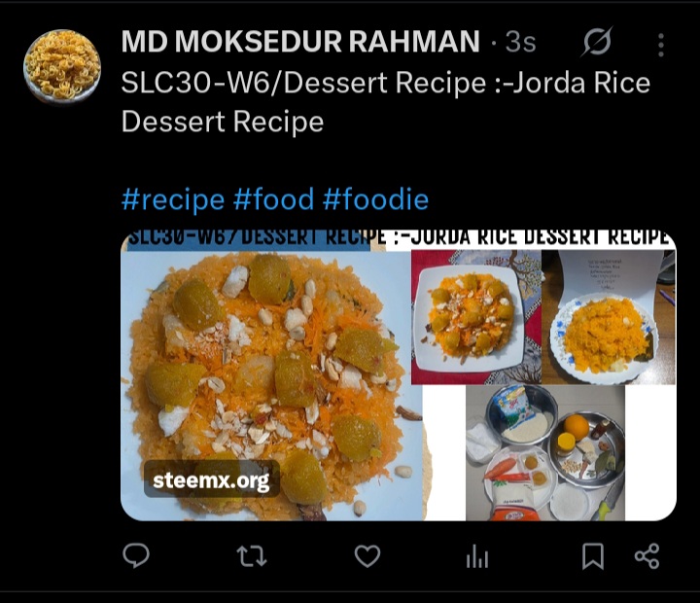The image size is (700, 603).
Task: Follow the #recipe hashtag
Action: 173,199
